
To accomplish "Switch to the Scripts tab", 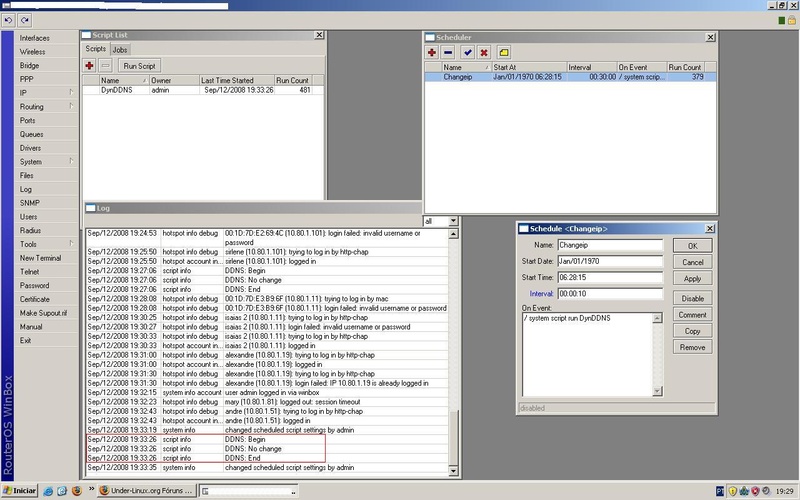I will (95, 49).
